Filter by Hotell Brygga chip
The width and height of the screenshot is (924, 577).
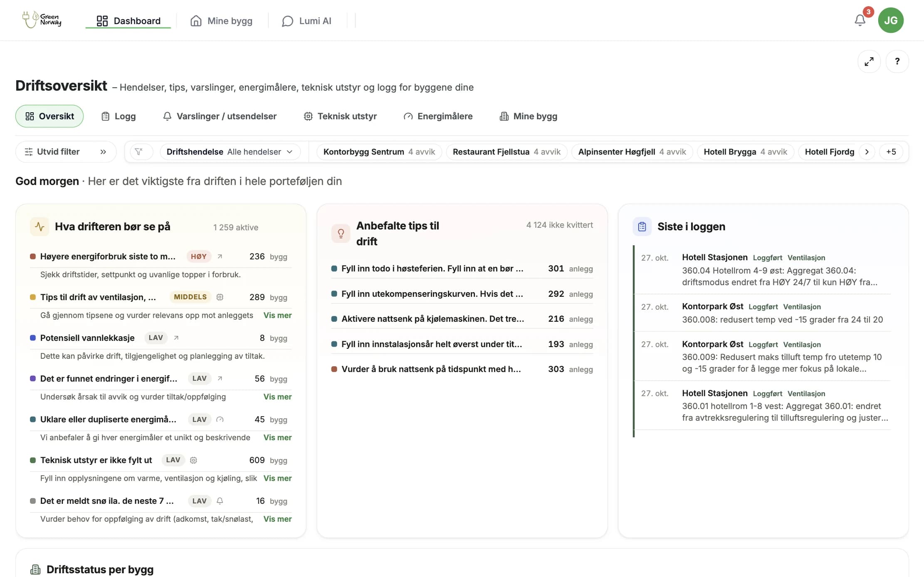(745, 152)
